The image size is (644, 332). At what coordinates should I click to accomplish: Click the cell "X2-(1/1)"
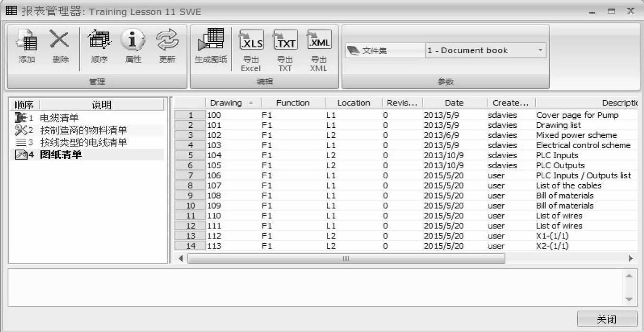click(552, 246)
